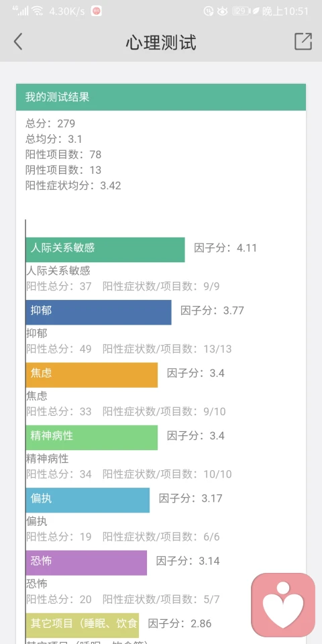Select the light green 精神病性 bar

(92, 437)
